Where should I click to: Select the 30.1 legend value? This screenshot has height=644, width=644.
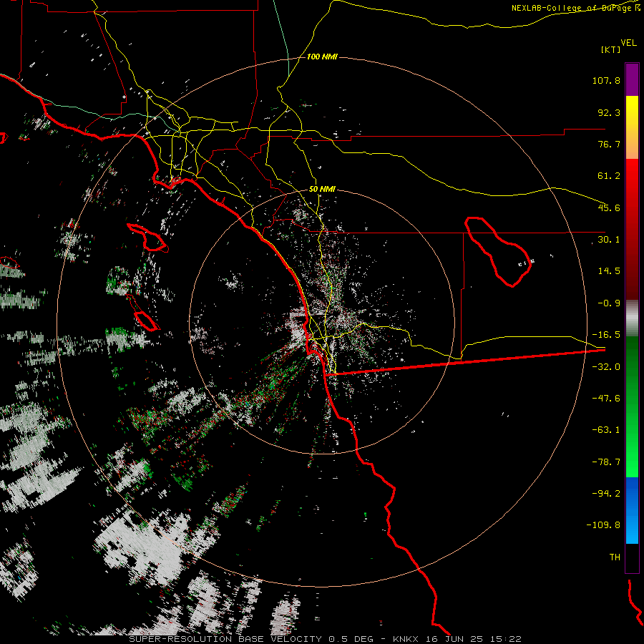coord(609,240)
